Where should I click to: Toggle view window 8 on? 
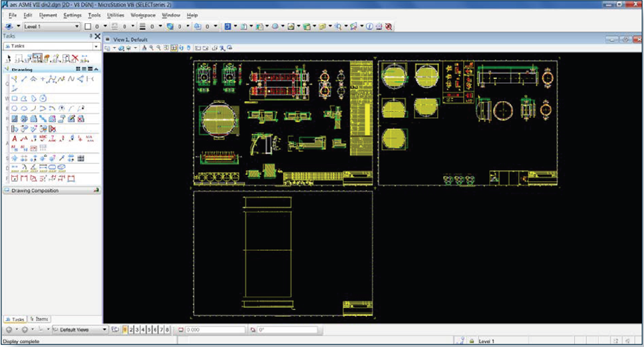click(167, 330)
